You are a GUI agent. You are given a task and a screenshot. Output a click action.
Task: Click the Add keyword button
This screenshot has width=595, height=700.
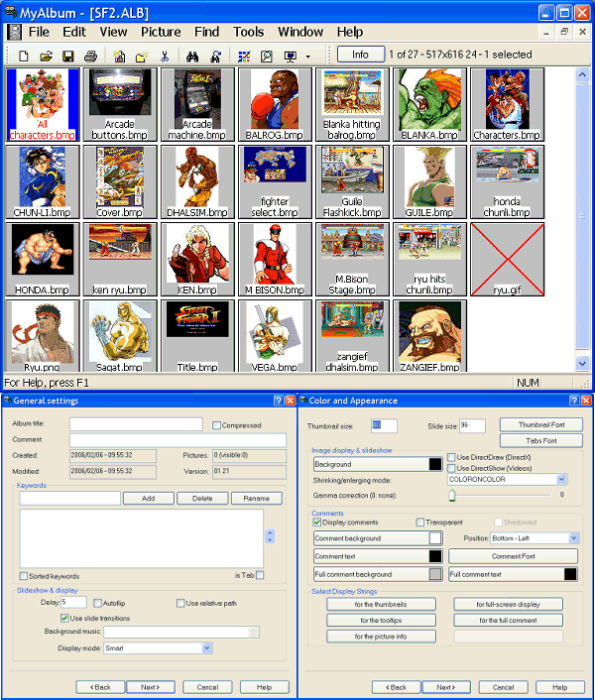tap(148, 498)
